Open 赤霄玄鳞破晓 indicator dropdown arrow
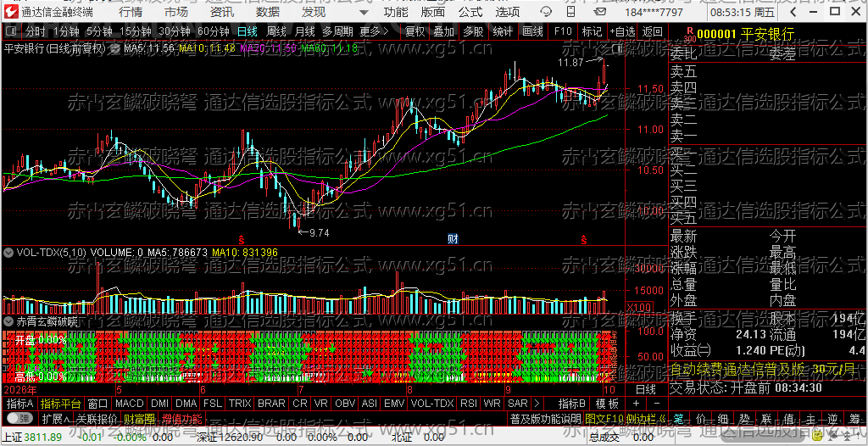The width and height of the screenshot is (868, 446). pos(8,321)
